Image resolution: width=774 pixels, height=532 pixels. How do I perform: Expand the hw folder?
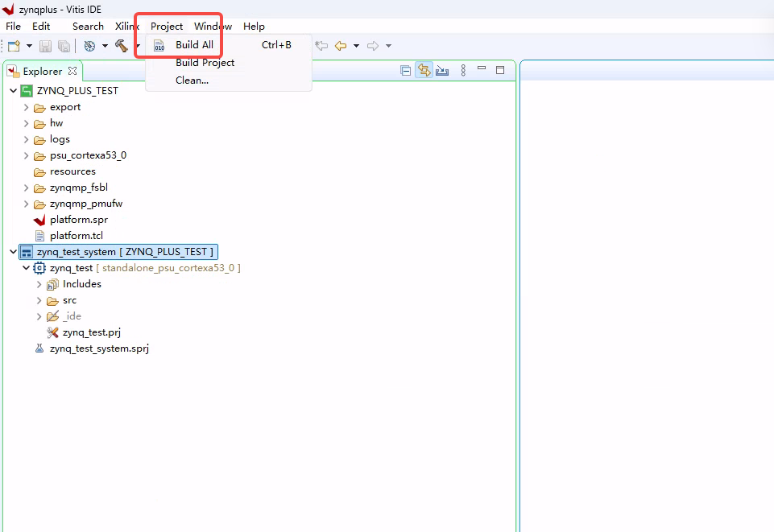pyautogui.click(x=26, y=123)
